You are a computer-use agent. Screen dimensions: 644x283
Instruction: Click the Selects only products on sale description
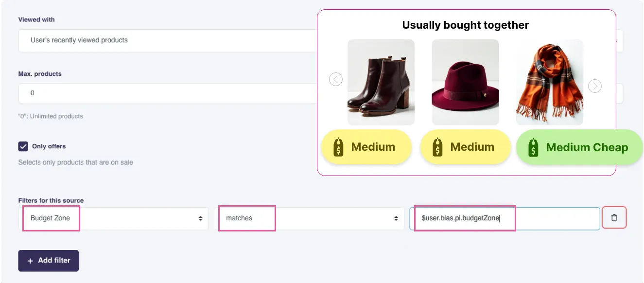[75, 162]
